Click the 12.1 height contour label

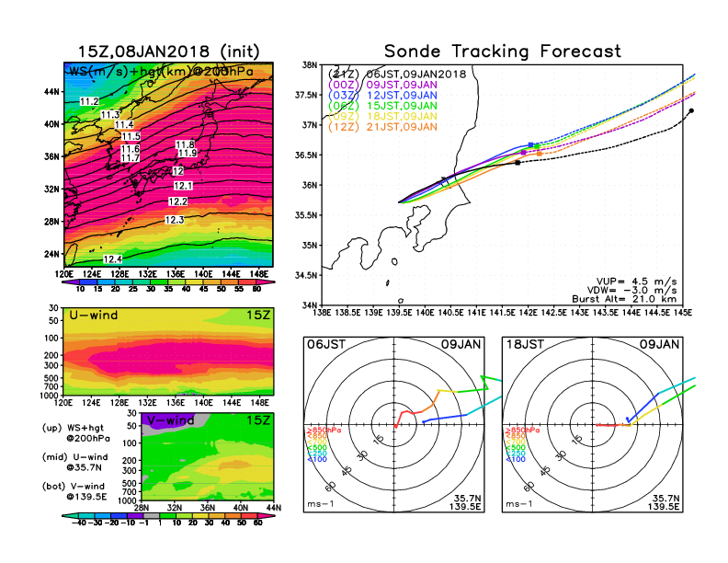[183, 186]
